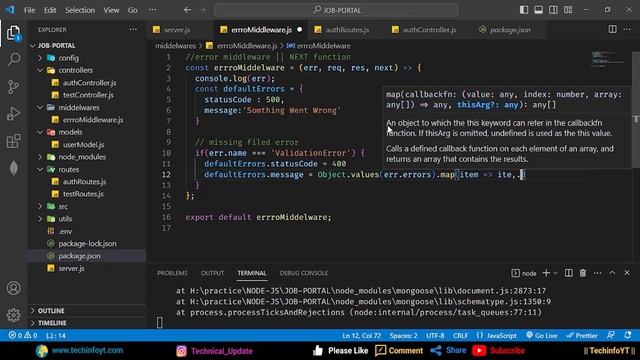640x360 pixels.
Task: Open the Edit menu
Action: (x=50, y=10)
